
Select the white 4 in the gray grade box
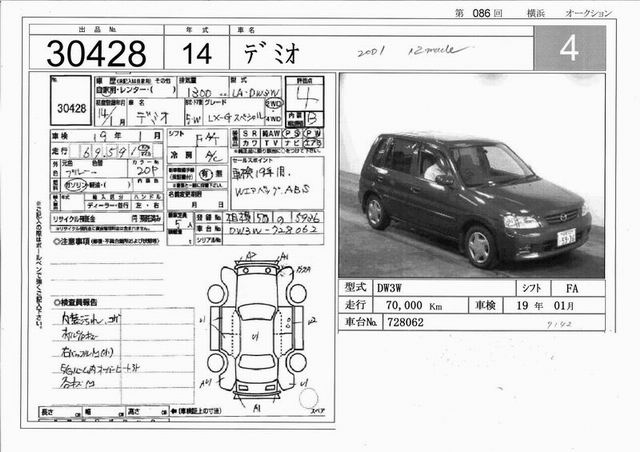[569, 48]
